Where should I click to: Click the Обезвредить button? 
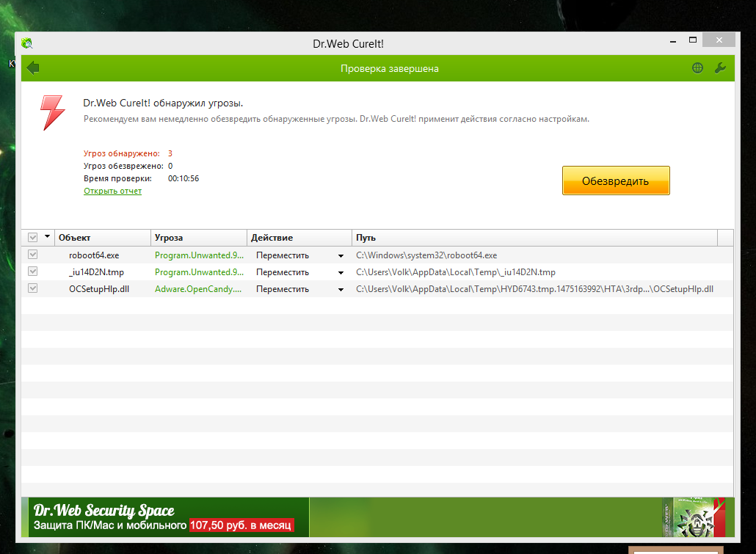616,181
